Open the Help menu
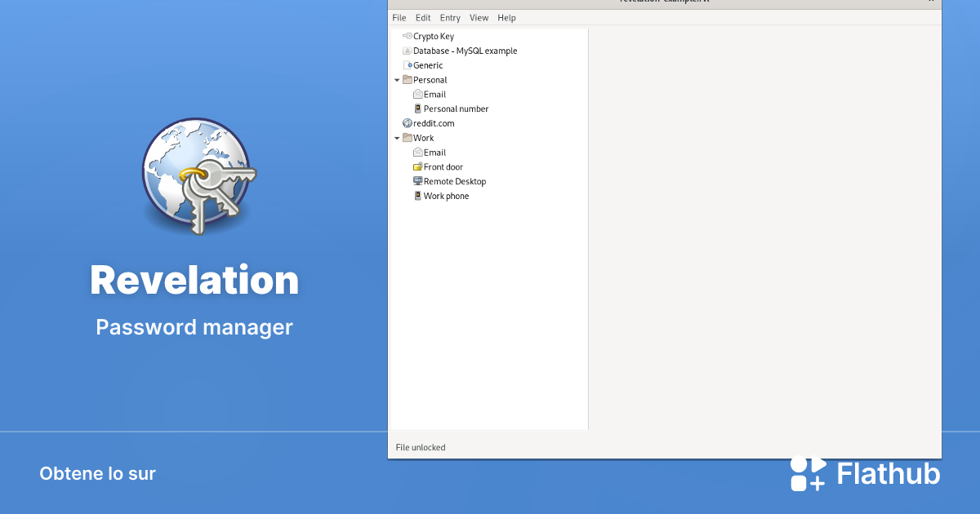 [506, 17]
